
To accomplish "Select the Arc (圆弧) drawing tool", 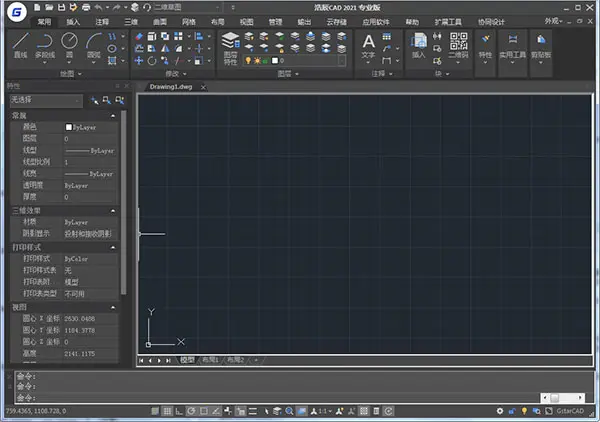I will (x=94, y=45).
